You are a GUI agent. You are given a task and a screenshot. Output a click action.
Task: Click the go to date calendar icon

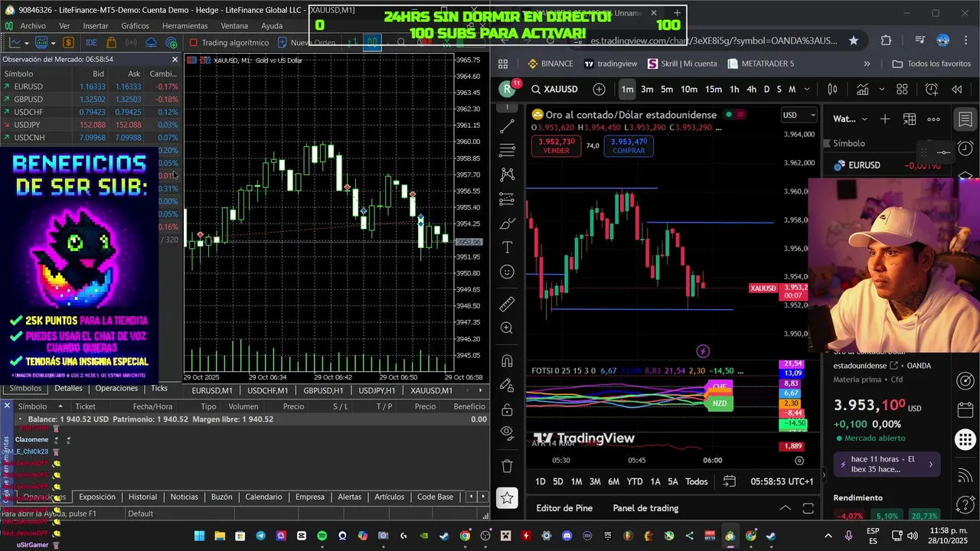pos(730,481)
